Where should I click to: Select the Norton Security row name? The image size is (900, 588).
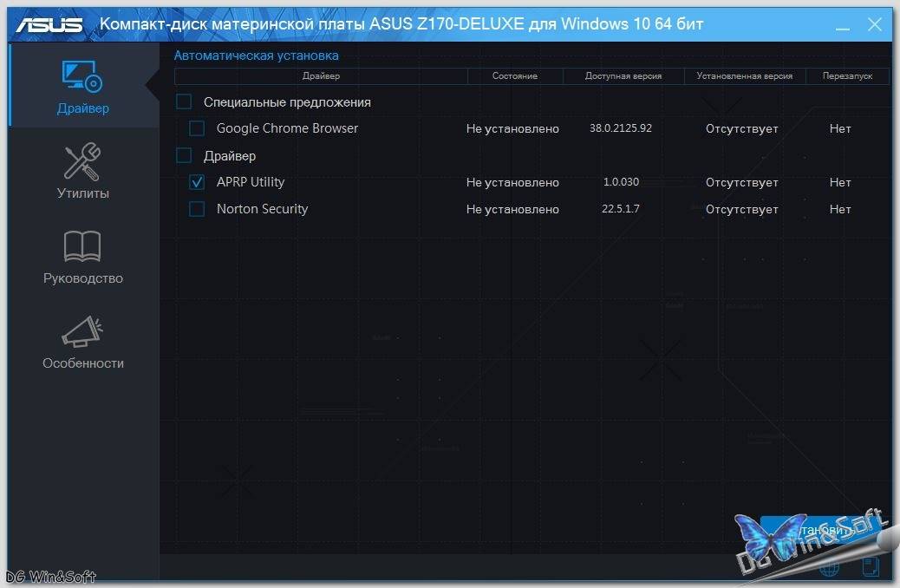click(263, 209)
